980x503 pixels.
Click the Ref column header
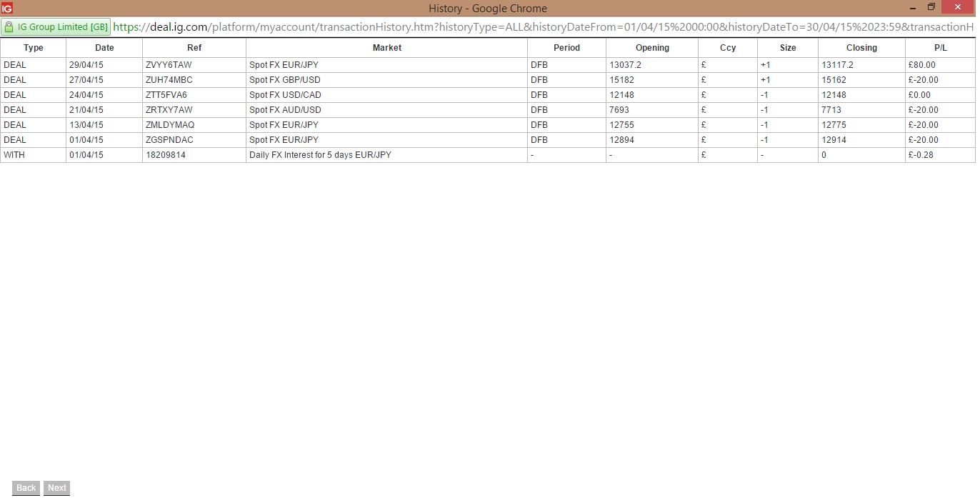194,48
